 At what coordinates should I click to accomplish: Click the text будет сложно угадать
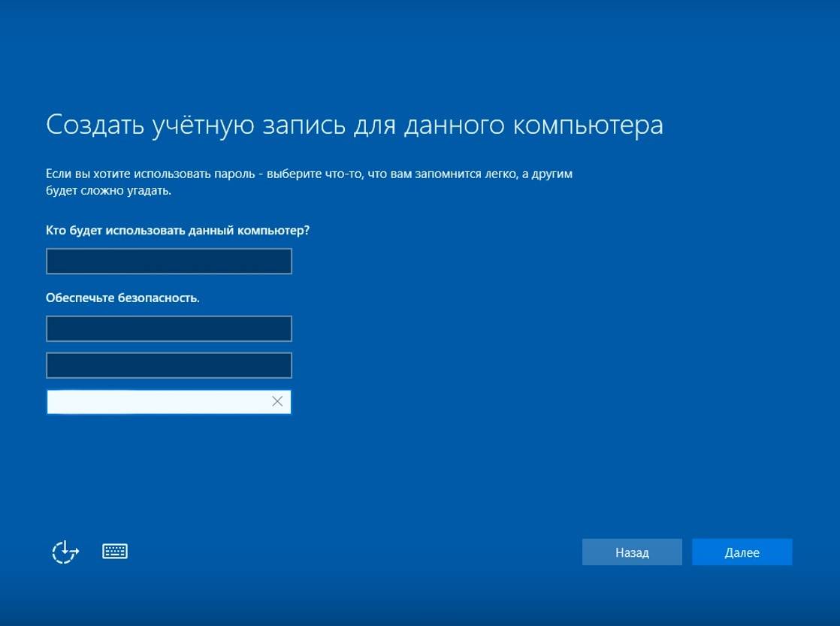coord(109,191)
